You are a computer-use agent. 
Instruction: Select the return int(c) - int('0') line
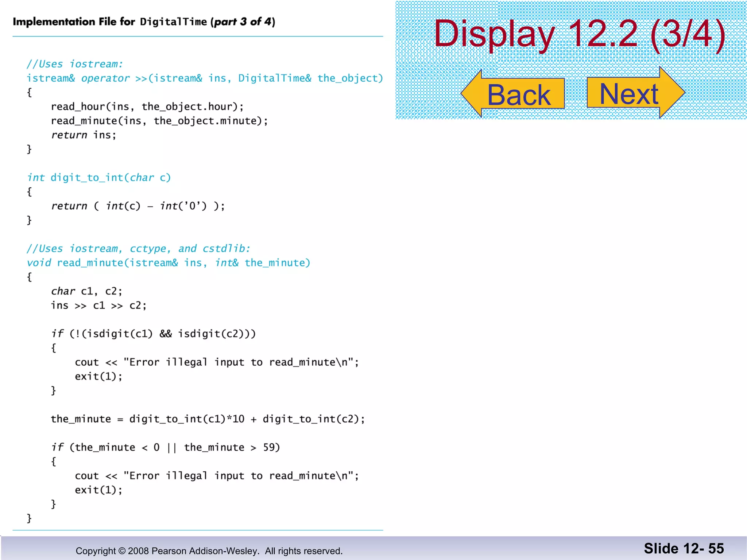tap(138, 206)
